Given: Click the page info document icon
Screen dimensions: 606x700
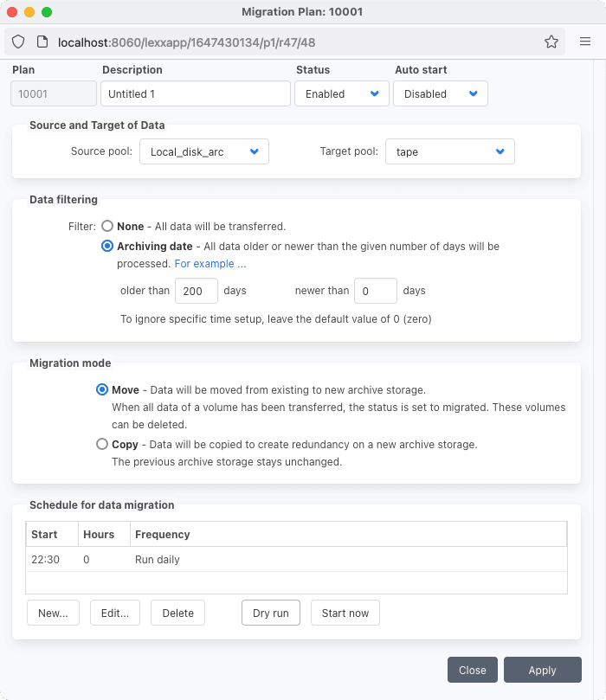Looking at the screenshot, I should pyautogui.click(x=42, y=42).
